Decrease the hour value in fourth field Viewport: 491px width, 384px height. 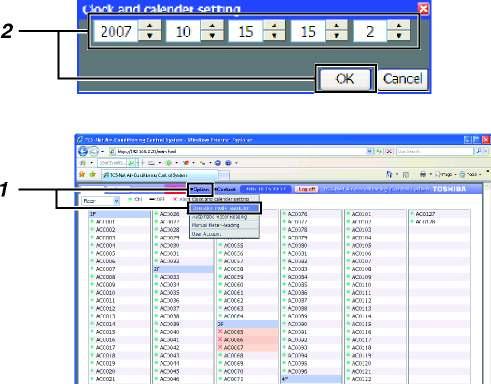coord(336,36)
